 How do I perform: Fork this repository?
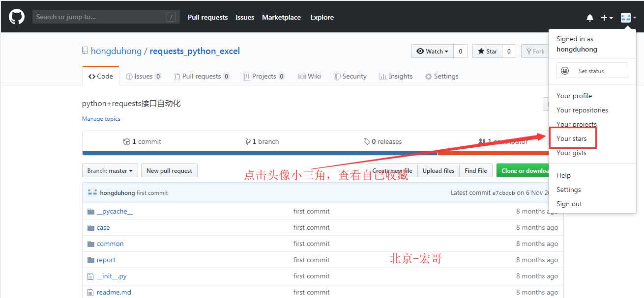click(535, 51)
